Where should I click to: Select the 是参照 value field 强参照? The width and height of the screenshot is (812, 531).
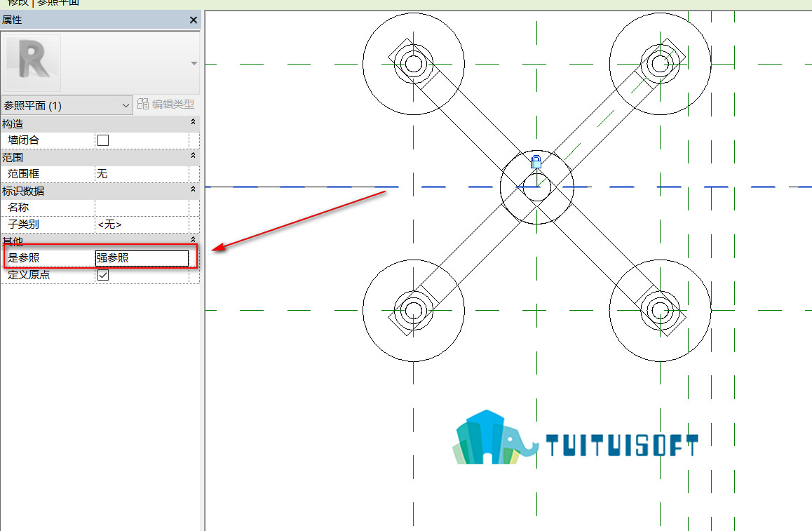coord(142,258)
